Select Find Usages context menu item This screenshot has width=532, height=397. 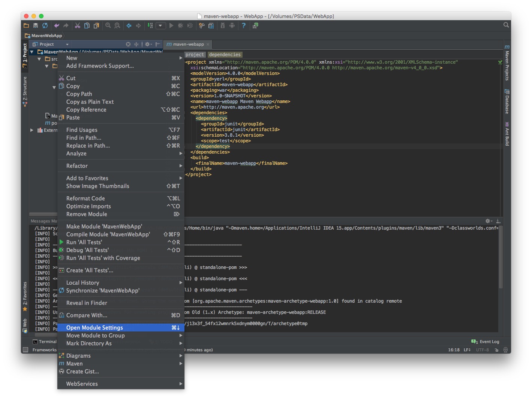point(121,130)
